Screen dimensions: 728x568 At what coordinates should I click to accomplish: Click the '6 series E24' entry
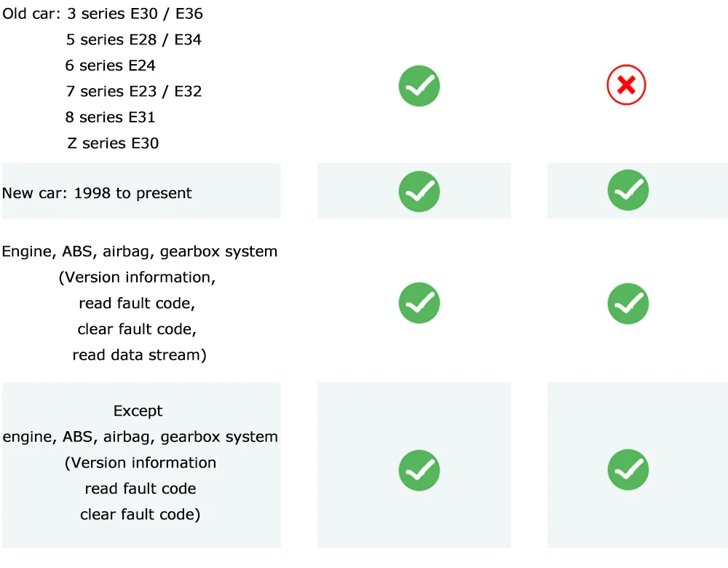(111, 66)
